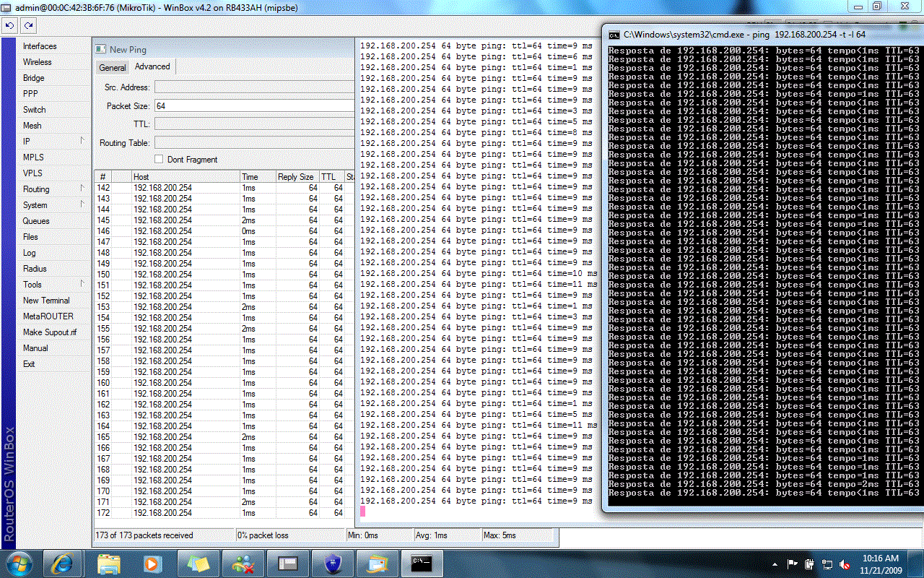Click the network tray icon
This screenshot has width=924, height=578.
pyautogui.click(x=827, y=564)
